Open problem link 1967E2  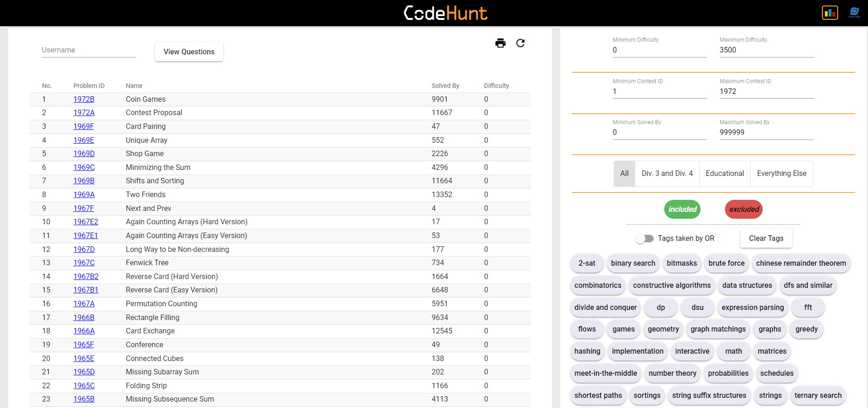(x=86, y=222)
